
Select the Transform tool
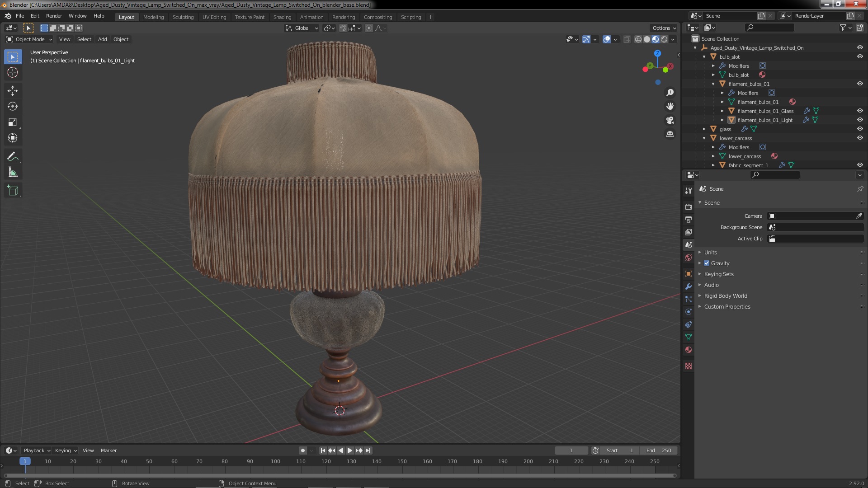click(13, 138)
